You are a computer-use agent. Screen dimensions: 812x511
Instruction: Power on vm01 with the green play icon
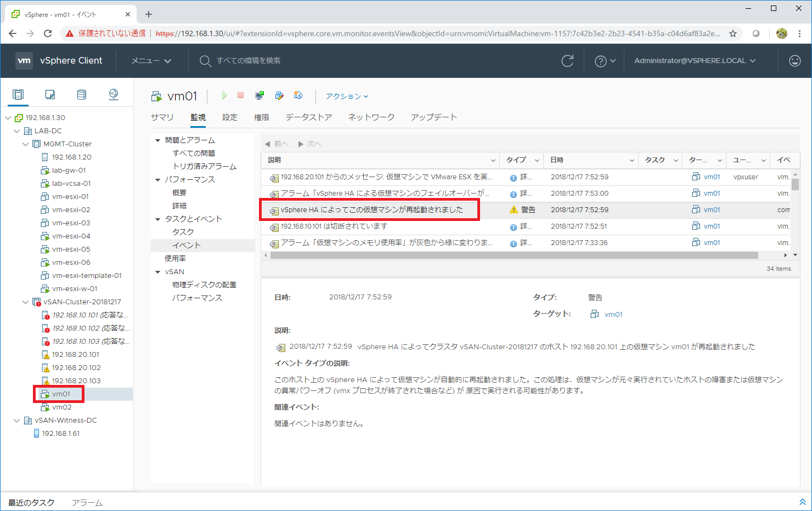click(x=224, y=95)
